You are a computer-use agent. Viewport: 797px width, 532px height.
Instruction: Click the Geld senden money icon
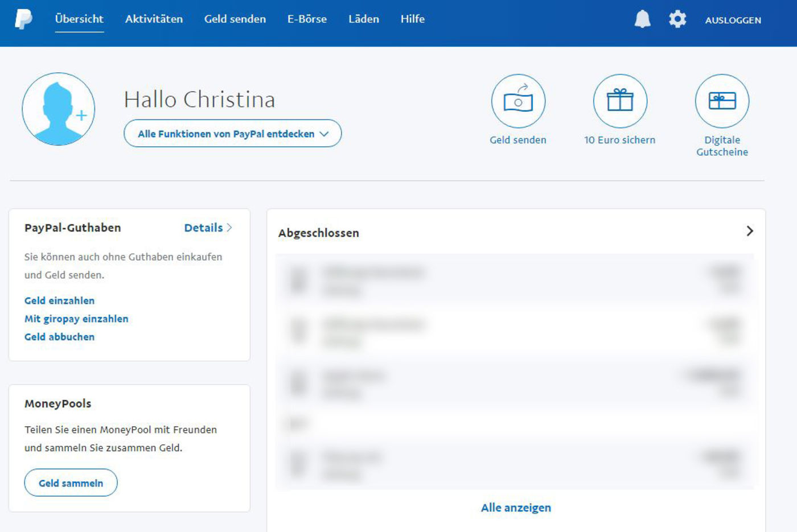[518, 101]
